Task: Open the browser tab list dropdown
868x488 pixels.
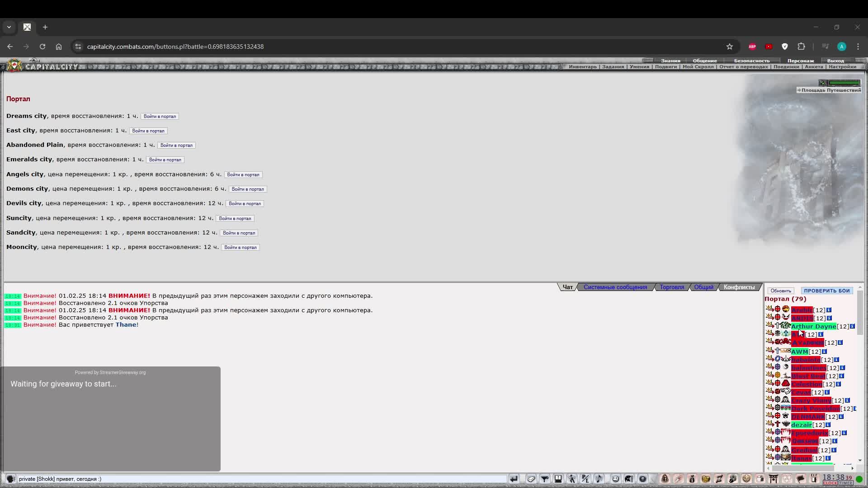Action: [x=9, y=27]
